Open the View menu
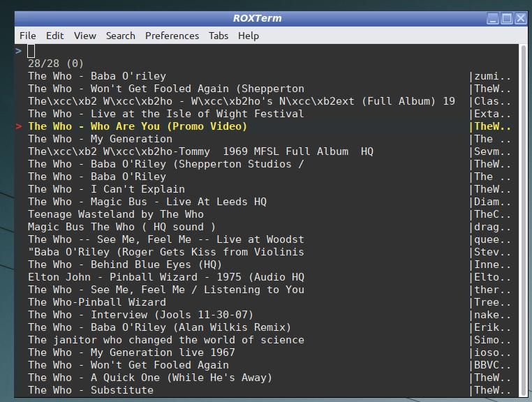The width and height of the screenshot is (532, 402). (85, 36)
